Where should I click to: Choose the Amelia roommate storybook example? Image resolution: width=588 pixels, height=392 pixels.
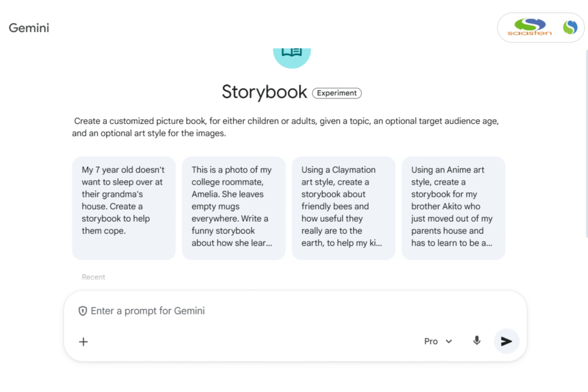pyautogui.click(x=233, y=208)
